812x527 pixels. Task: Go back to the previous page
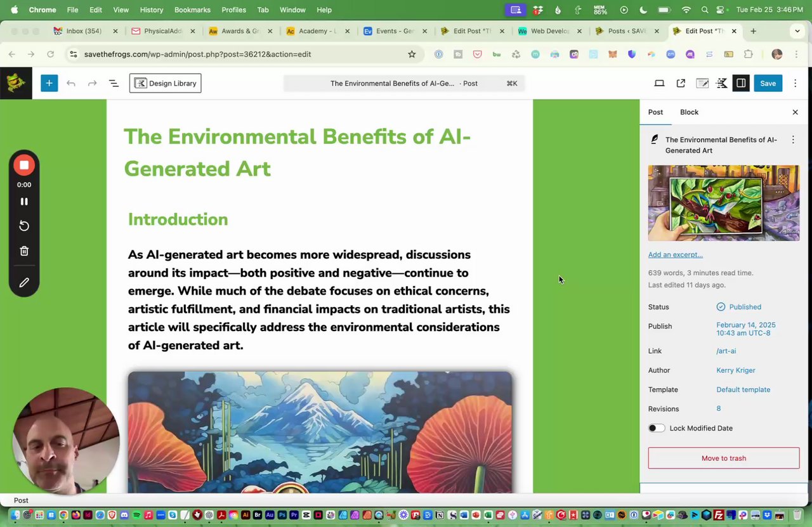tap(11, 55)
